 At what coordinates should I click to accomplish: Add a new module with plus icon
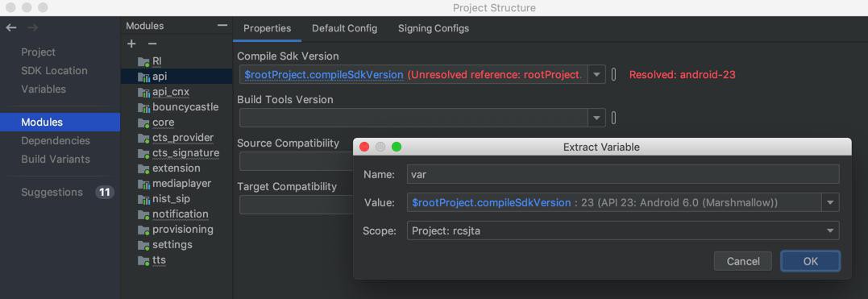(131, 44)
